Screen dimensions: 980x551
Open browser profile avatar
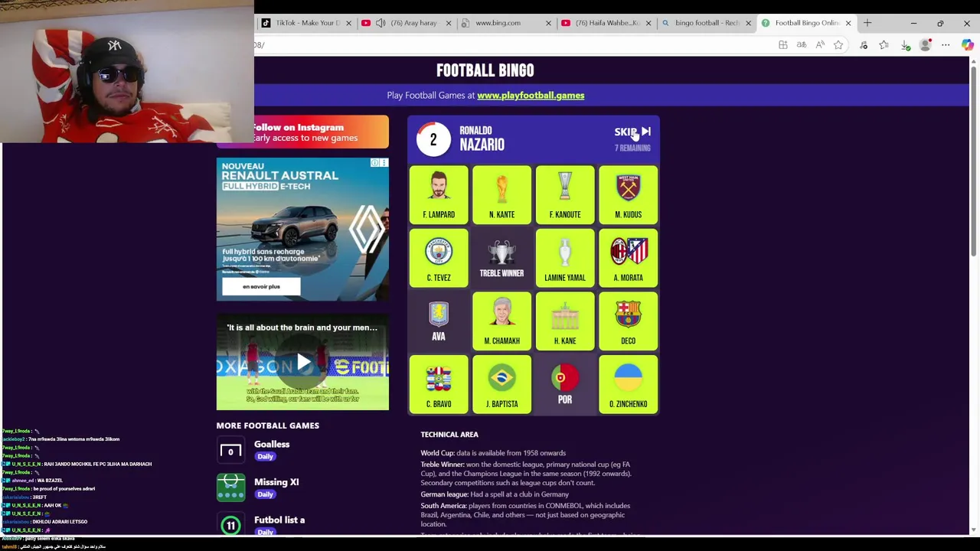point(925,45)
